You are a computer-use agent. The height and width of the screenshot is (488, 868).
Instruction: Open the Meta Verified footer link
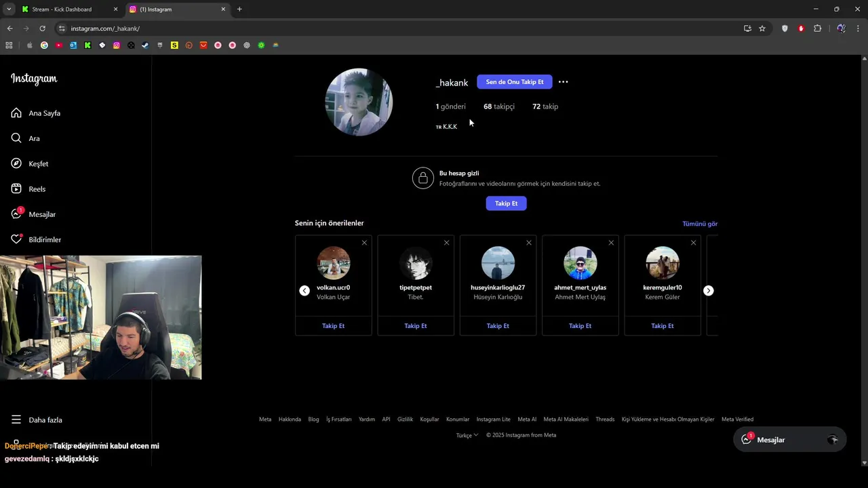tap(737, 420)
